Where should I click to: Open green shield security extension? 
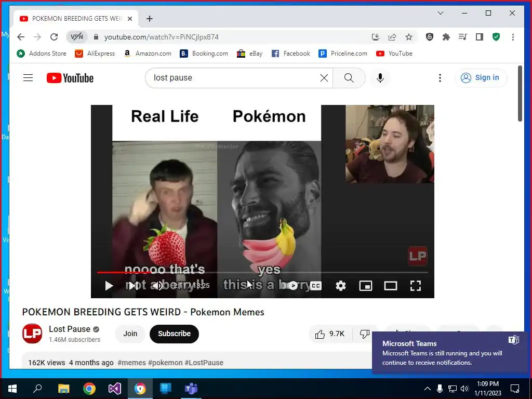496,37
